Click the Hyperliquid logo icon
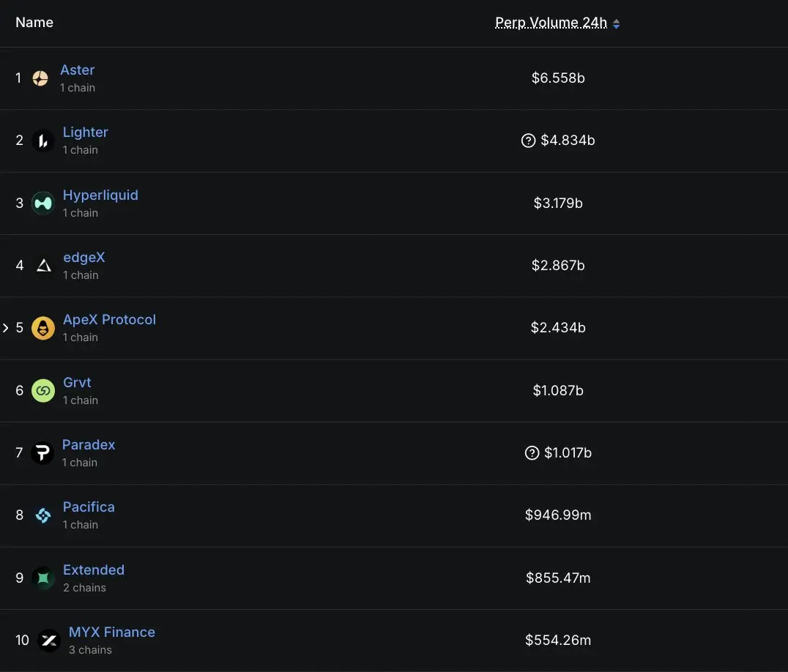This screenshot has height=672, width=788. [x=43, y=203]
